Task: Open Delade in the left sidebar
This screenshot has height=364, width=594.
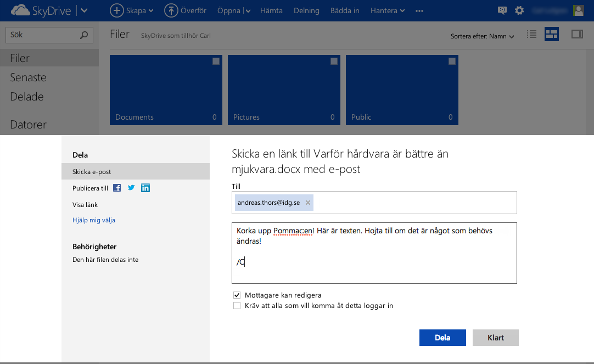Action: [x=26, y=97]
